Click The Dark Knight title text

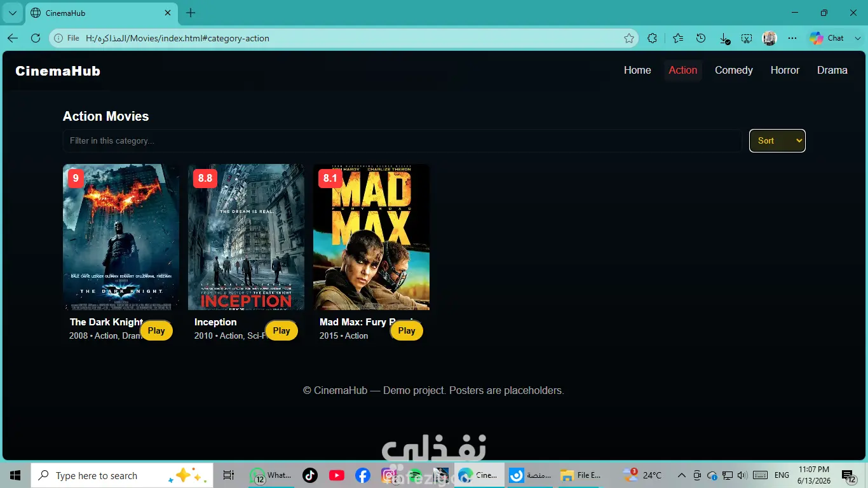pos(106,322)
